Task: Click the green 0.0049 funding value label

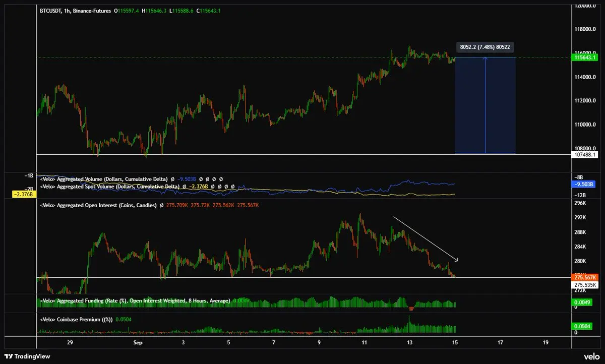Action: [x=582, y=302]
